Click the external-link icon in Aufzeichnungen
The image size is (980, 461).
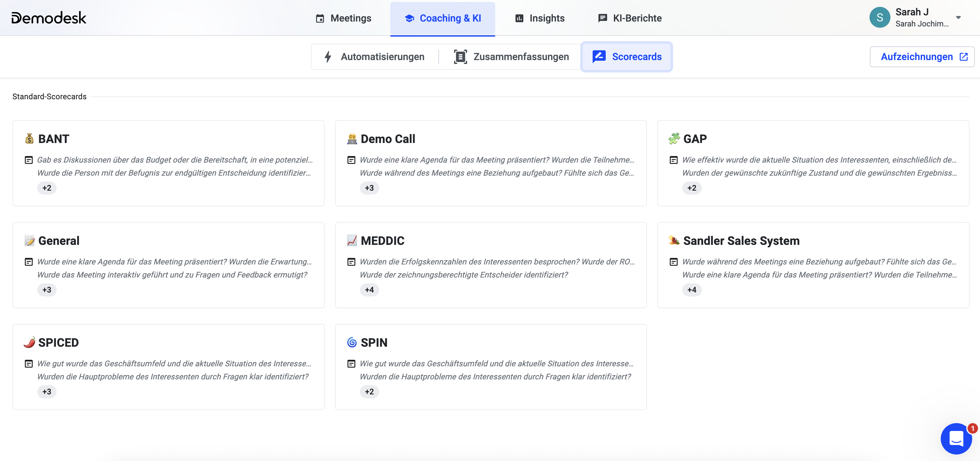pos(963,56)
